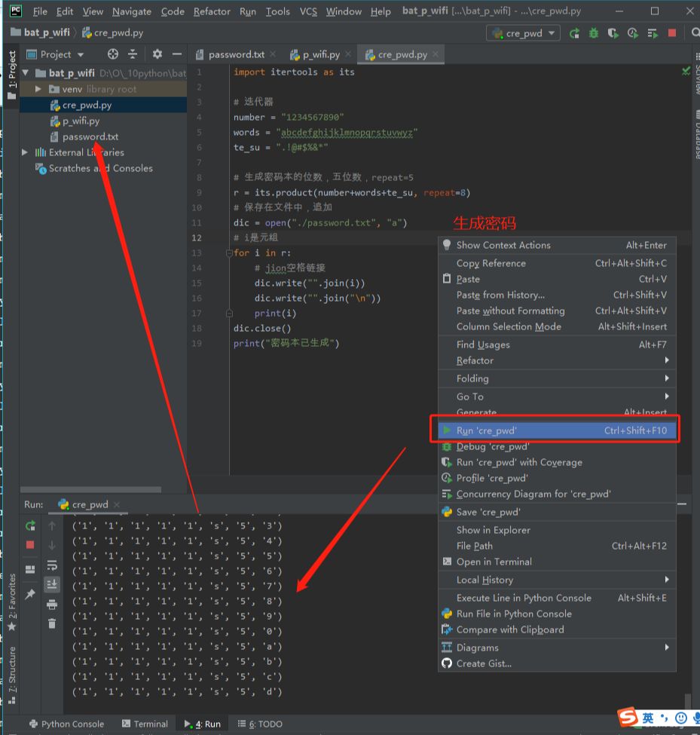
Task: Select Create Gist... entry
Action: 557,663
